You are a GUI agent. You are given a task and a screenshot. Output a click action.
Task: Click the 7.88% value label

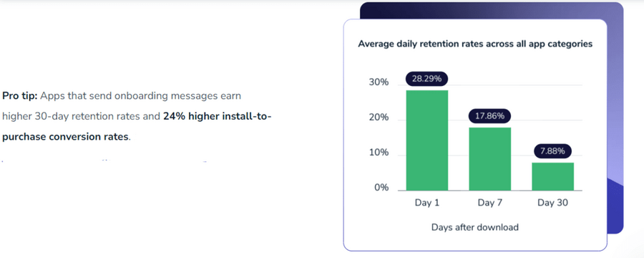coord(553,151)
